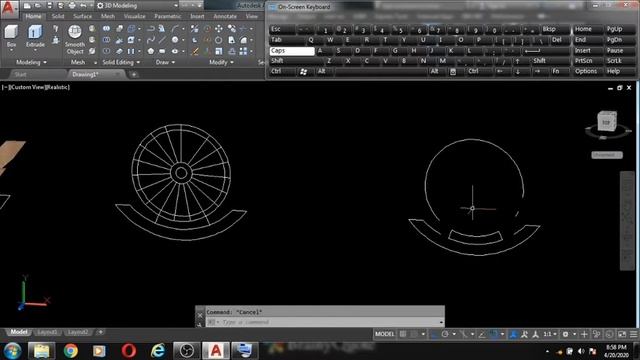Click the workspace switching gear in status bar

565,334
